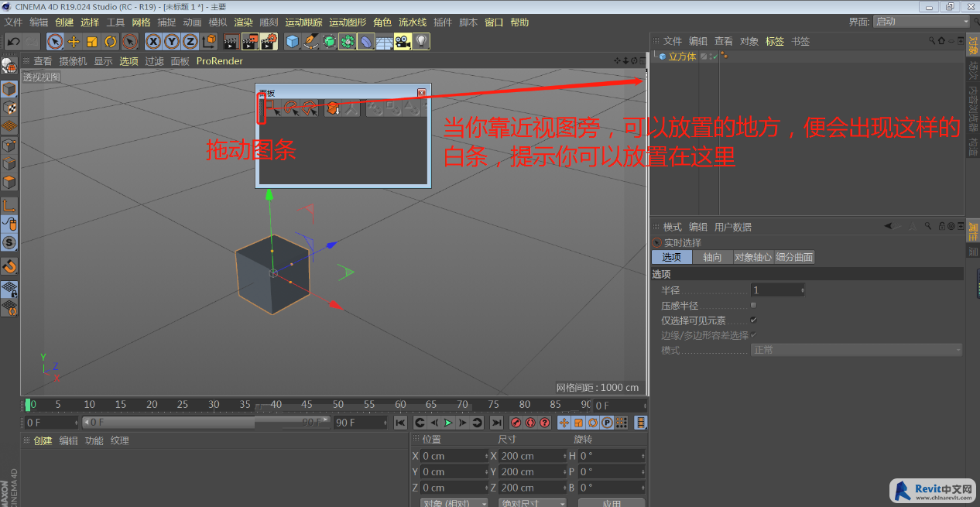
Task: Toggle the X axis lock
Action: click(153, 42)
